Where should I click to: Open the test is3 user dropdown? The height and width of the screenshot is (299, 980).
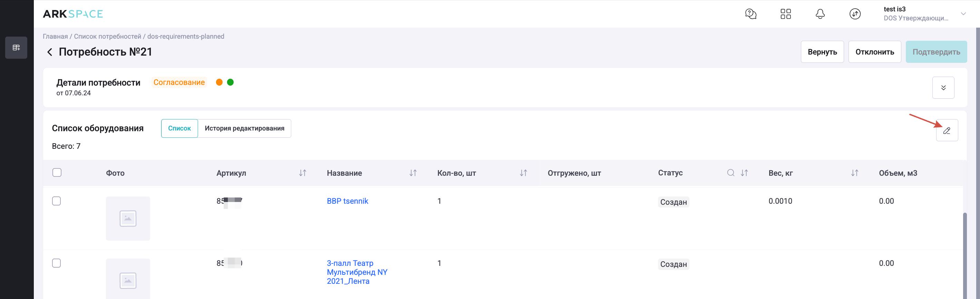click(963, 14)
